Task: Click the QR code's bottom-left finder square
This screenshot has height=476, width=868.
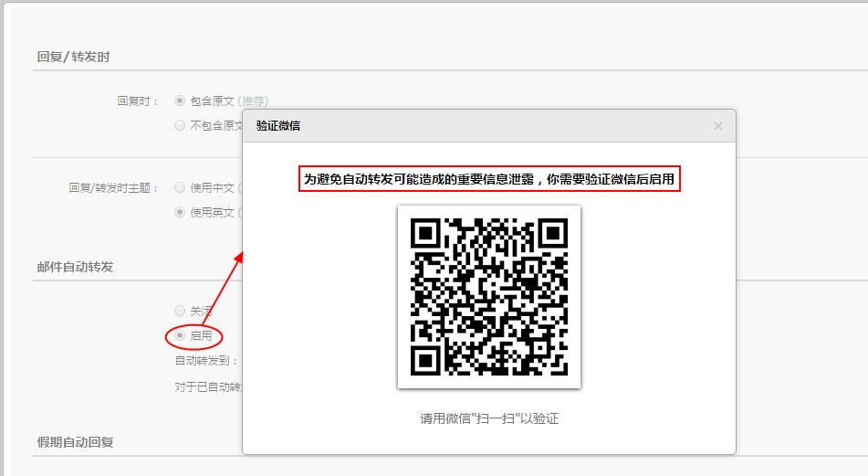Action: pyautogui.click(x=425, y=360)
